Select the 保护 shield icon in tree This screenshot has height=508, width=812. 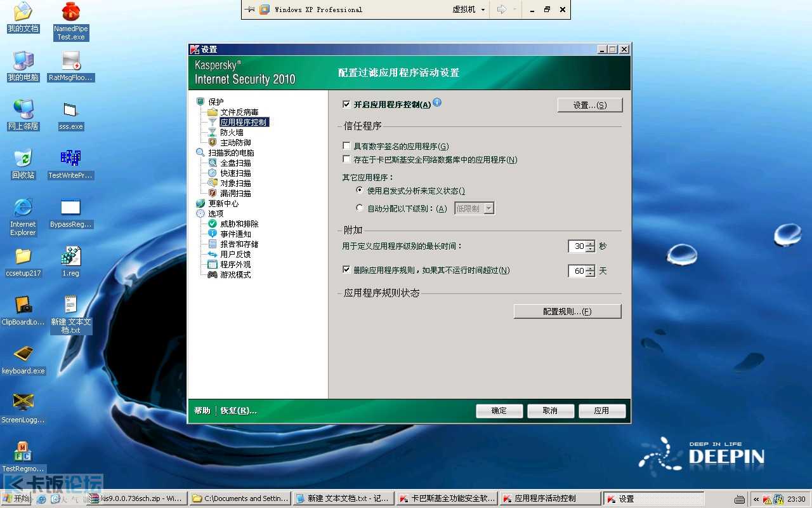pos(200,102)
